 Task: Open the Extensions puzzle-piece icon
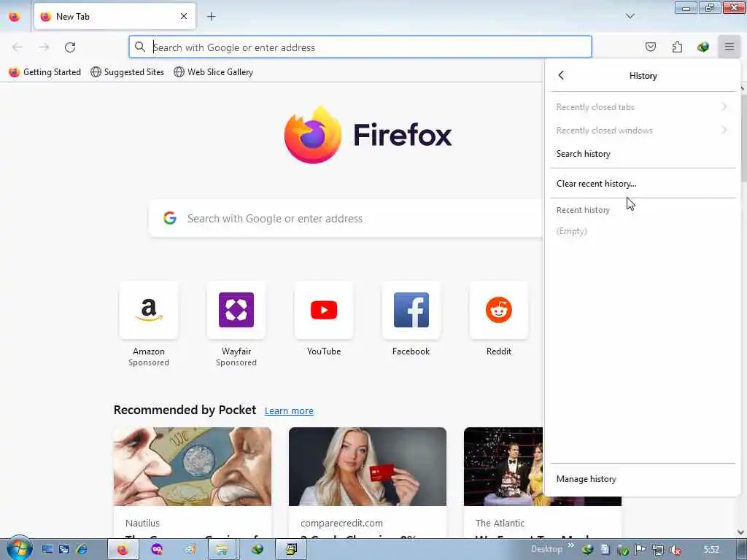point(677,47)
